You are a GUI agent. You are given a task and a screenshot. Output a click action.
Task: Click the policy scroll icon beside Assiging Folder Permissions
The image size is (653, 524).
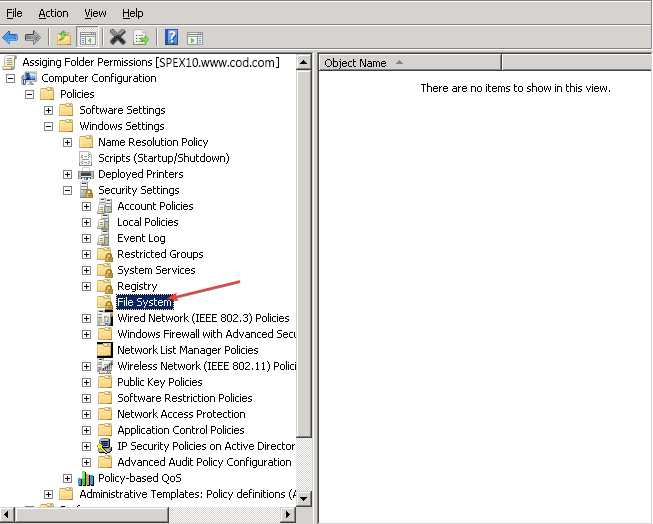[10, 62]
